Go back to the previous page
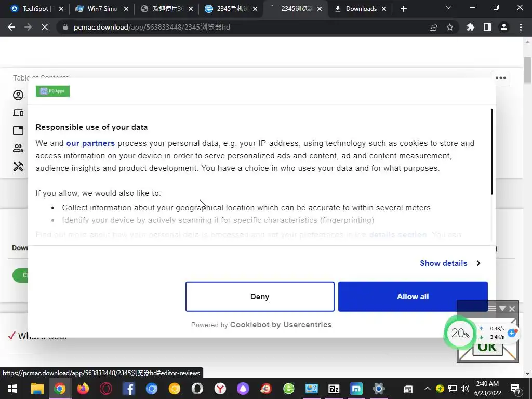 pos(11,27)
